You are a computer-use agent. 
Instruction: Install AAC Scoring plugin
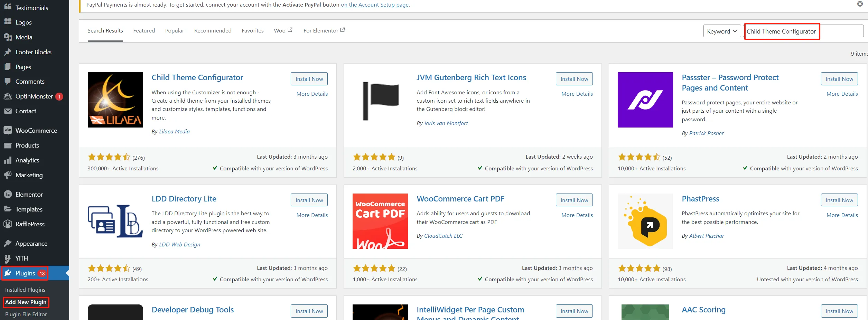(839, 311)
